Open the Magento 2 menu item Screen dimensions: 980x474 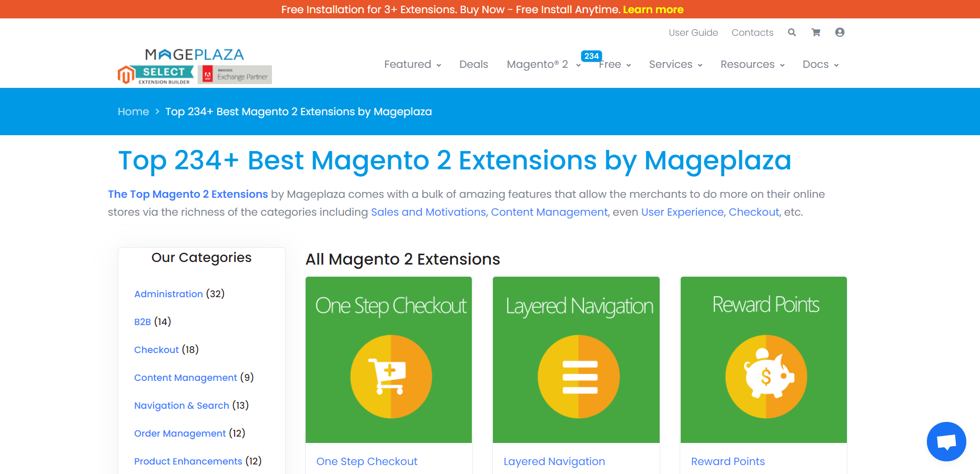tap(537, 64)
